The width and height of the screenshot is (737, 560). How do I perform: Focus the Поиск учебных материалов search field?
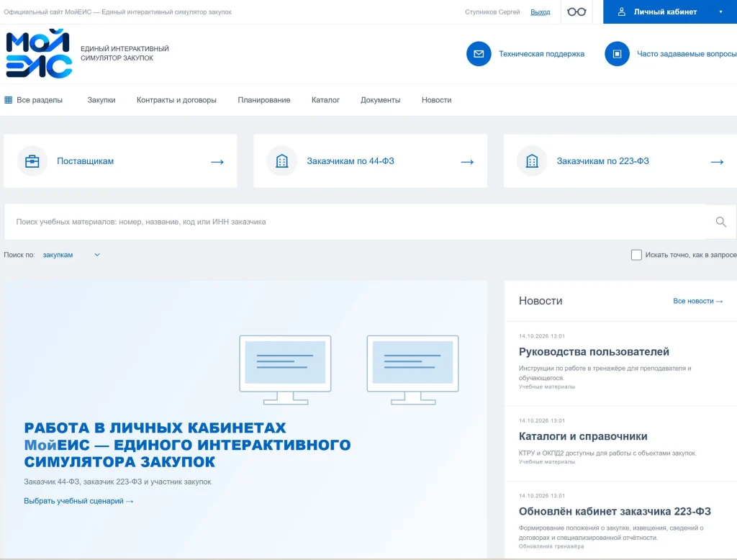pyautogui.click(x=355, y=222)
